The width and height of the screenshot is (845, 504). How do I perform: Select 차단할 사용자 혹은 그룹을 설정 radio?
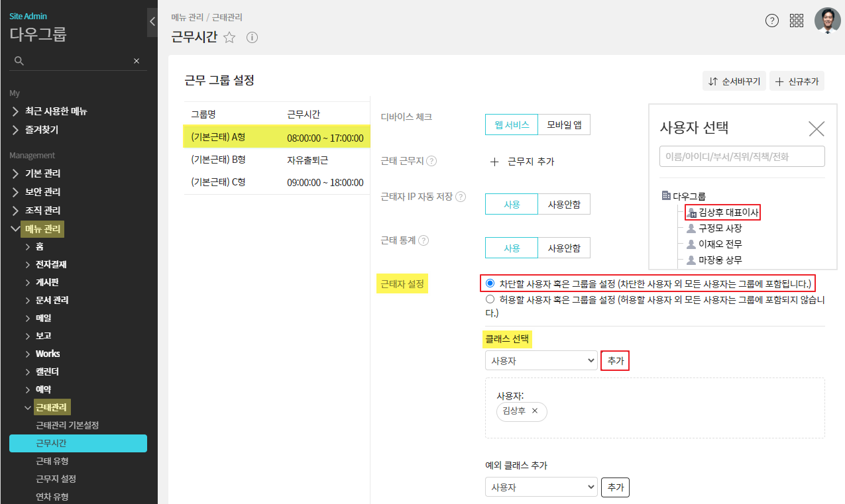pyautogui.click(x=490, y=283)
